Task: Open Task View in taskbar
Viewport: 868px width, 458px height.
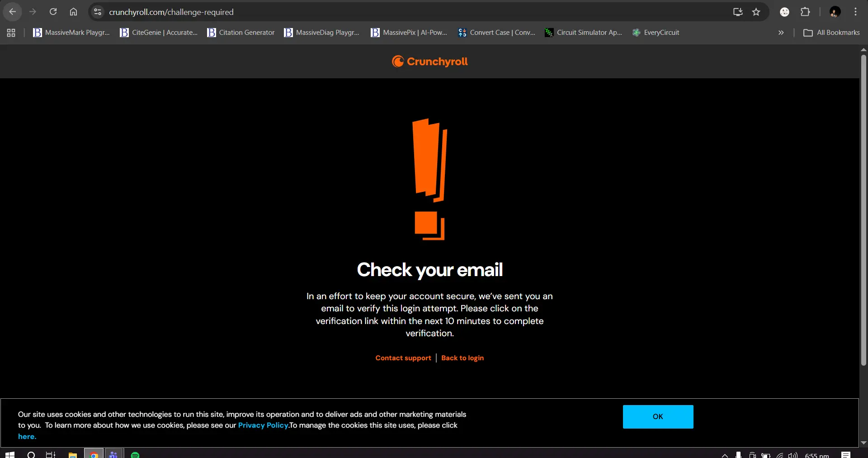Action: point(51,454)
